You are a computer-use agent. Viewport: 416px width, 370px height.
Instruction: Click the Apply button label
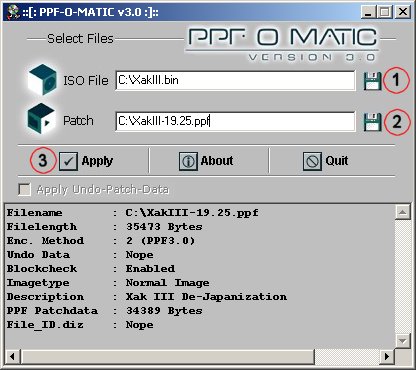(x=97, y=161)
